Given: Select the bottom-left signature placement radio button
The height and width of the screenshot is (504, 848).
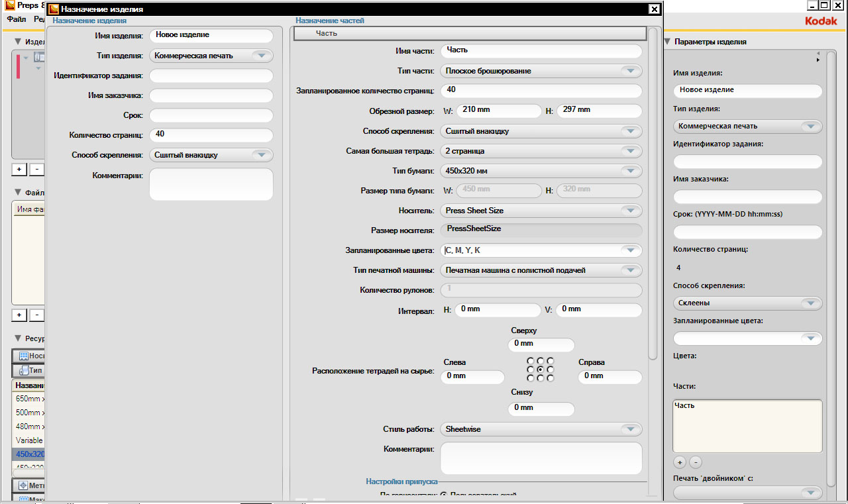Looking at the screenshot, I should click(531, 378).
